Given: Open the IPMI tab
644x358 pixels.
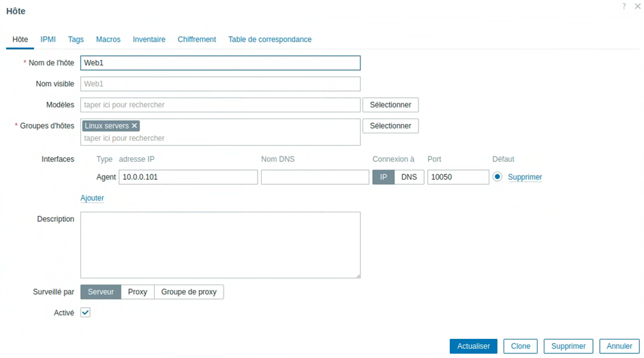Looking at the screenshot, I should [x=48, y=39].
